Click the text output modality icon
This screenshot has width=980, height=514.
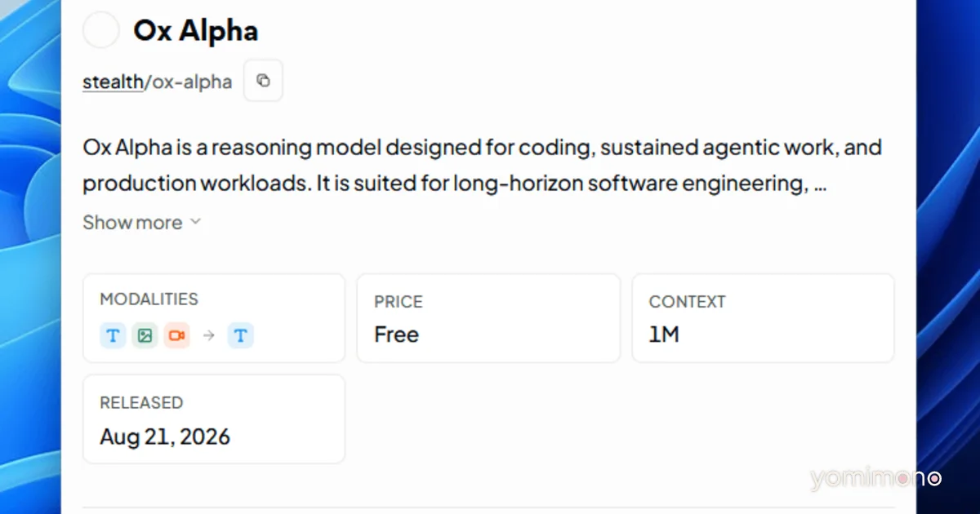(x=241, y=335)
